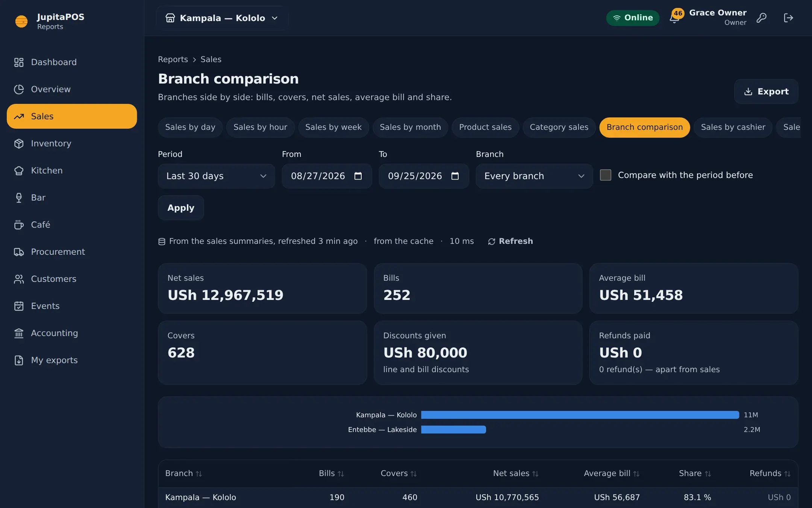812x508 pixels.
Task: Click the Kitchen chef hat icon
Action: point(19,170)
